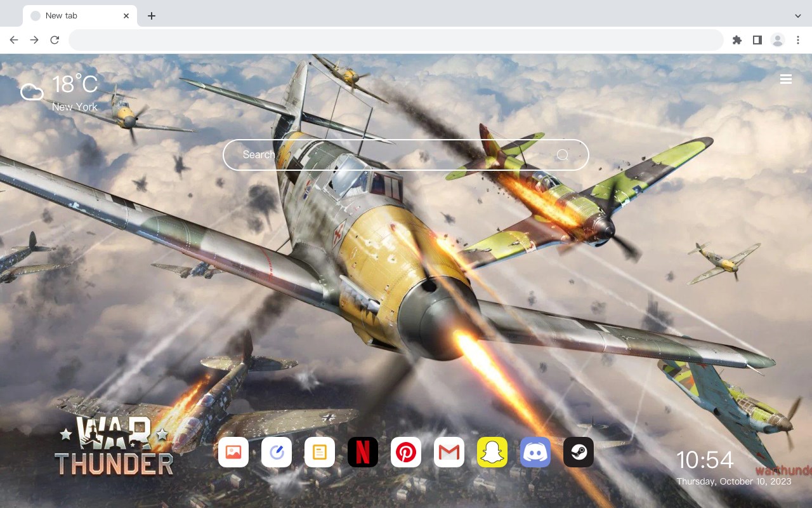This screenshot has width=812, height=508.
Task: Close the New tab tab
Action: point(126,16)
